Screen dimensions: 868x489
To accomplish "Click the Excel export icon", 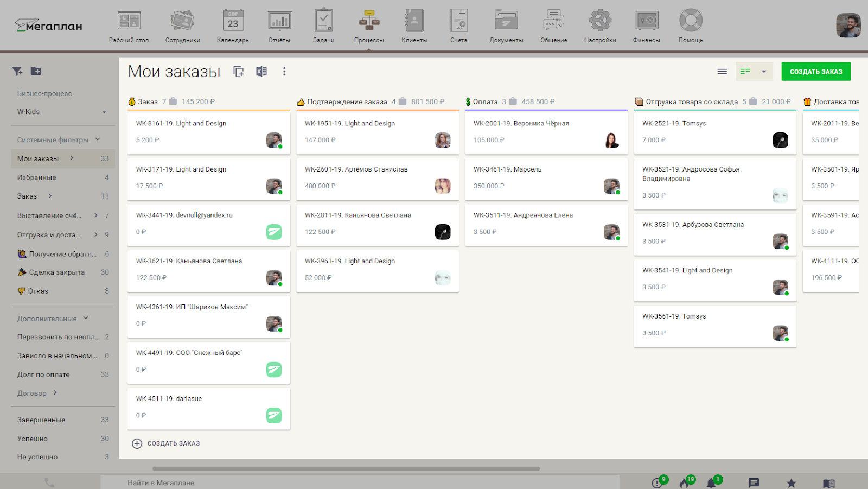I will [261, 72].
